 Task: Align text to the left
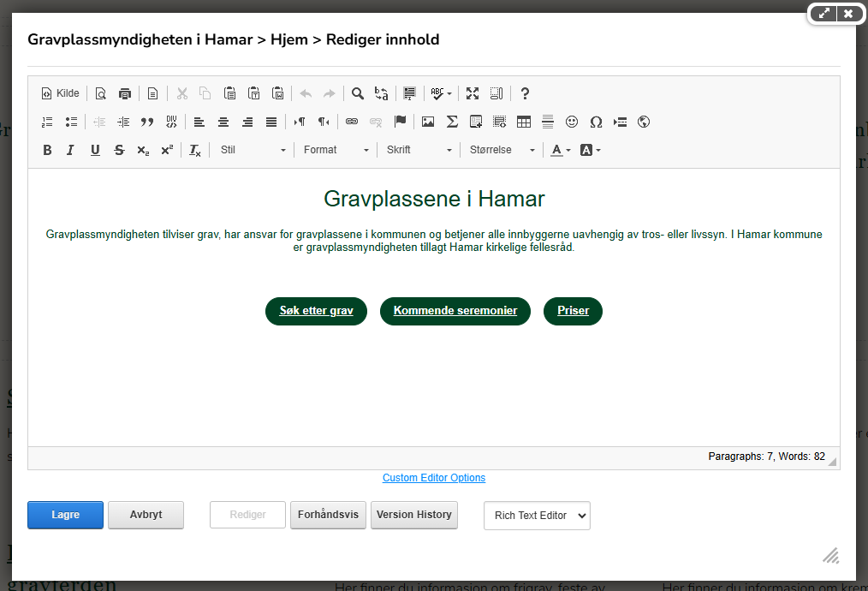pos(199,122)
